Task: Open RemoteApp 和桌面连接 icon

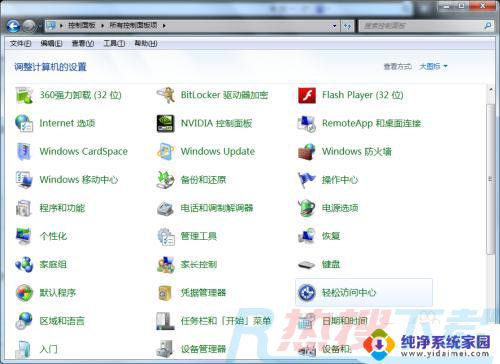Action: pos(307,123)
